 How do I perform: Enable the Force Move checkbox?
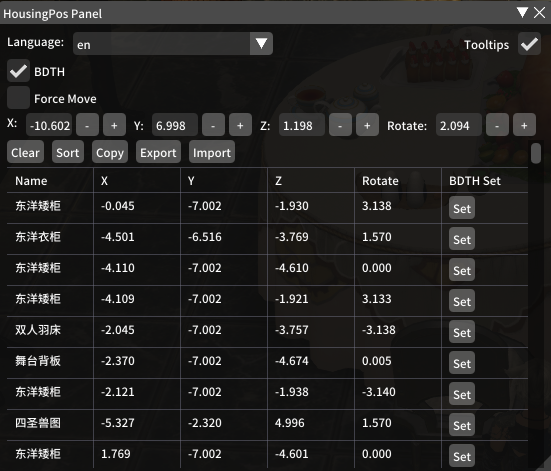[18, 98]
